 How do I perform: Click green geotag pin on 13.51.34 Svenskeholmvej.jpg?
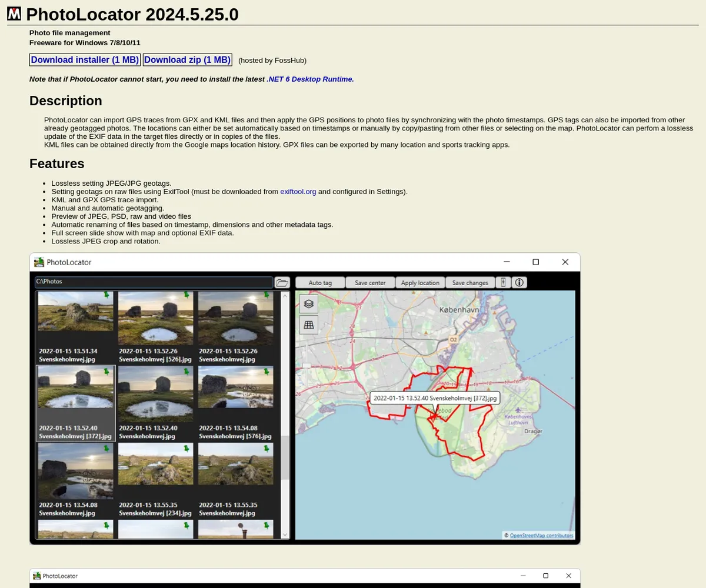pyautogui.click(x=107, y=295)
